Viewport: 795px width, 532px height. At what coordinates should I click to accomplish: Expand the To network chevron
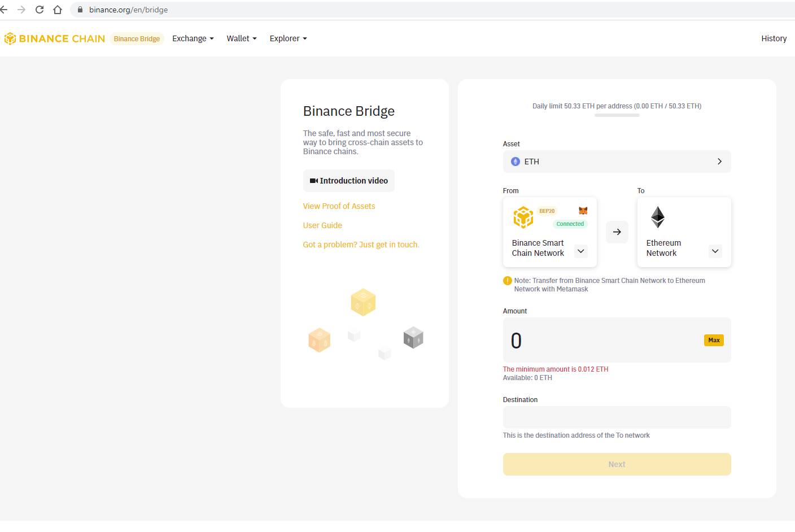point(715,251)
